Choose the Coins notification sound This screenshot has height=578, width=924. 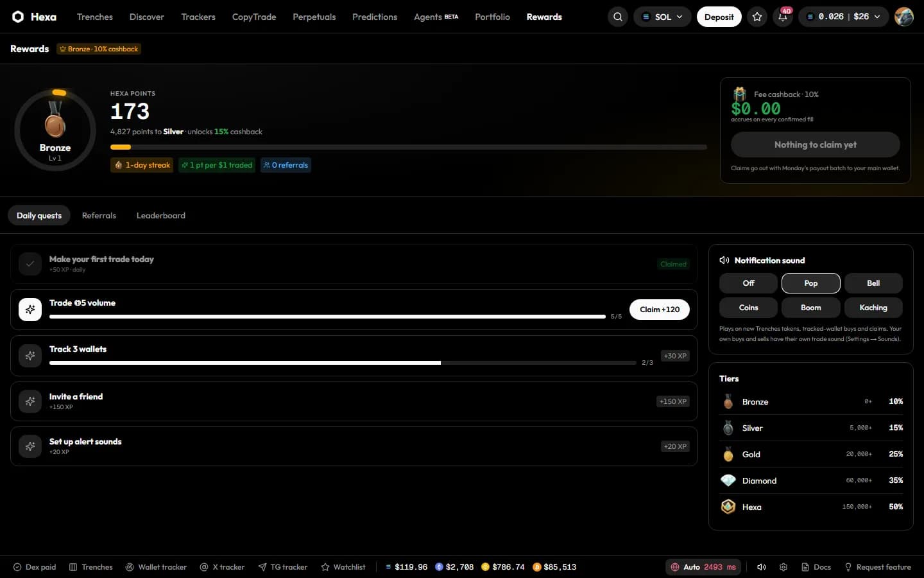748,308
